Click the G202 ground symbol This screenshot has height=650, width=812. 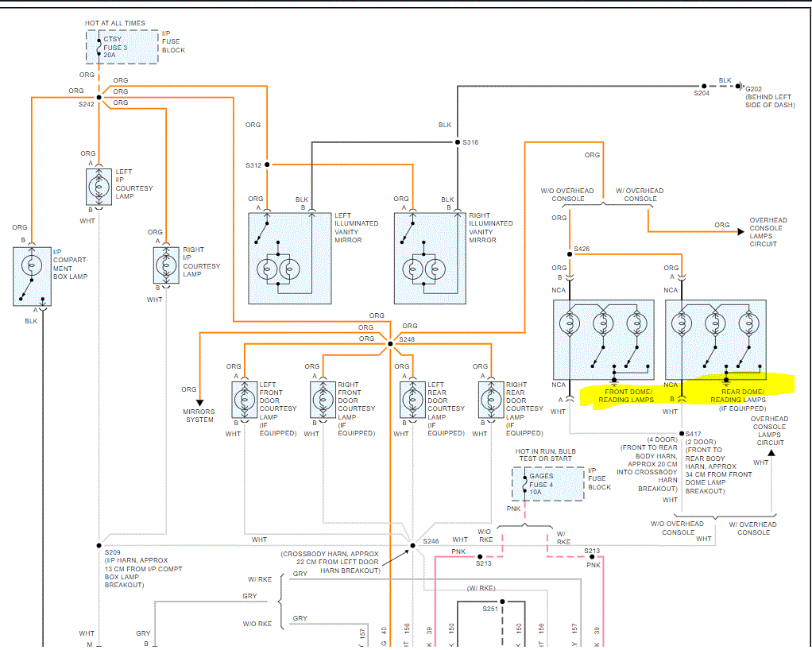click(x=739, y=87)
